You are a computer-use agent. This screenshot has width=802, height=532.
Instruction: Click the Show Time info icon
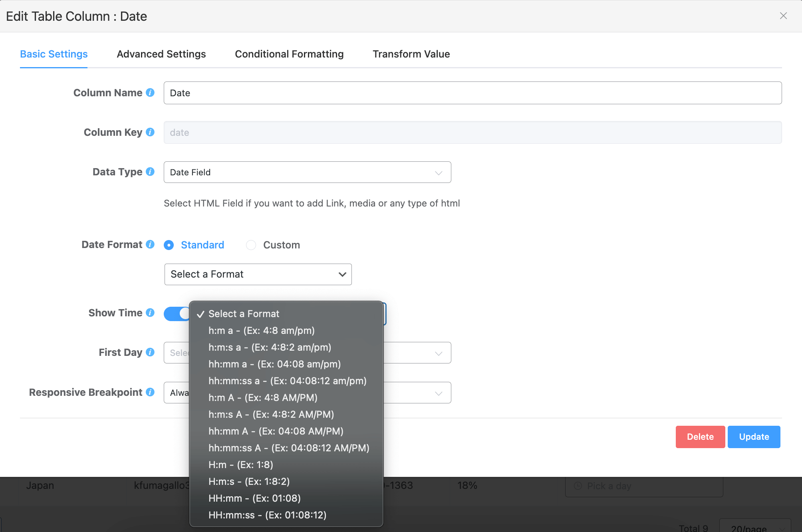click(x=150, y=313)
